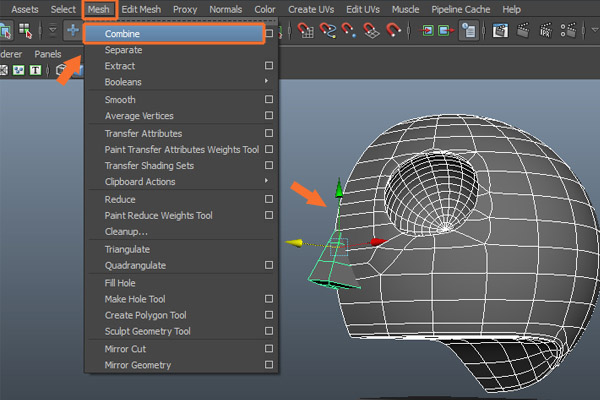The width and height of the screenshot is (600, 400).
Task: Open the viewport Panels menu
Action: (47, 53)
